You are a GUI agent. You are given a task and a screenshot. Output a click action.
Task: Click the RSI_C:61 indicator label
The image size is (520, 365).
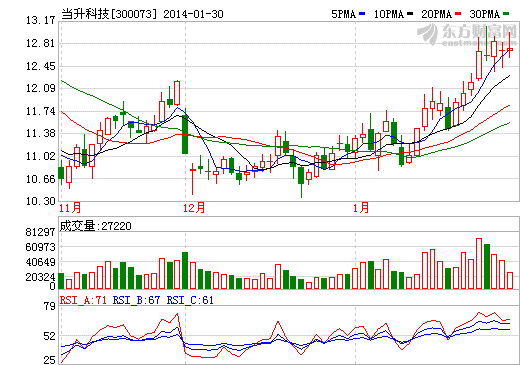click(190, 300)
